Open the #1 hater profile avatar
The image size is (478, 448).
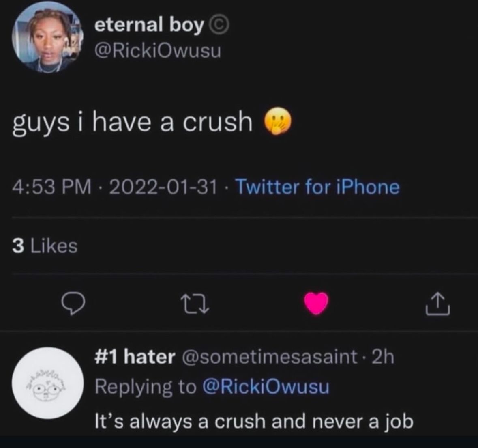pos(47,383)
